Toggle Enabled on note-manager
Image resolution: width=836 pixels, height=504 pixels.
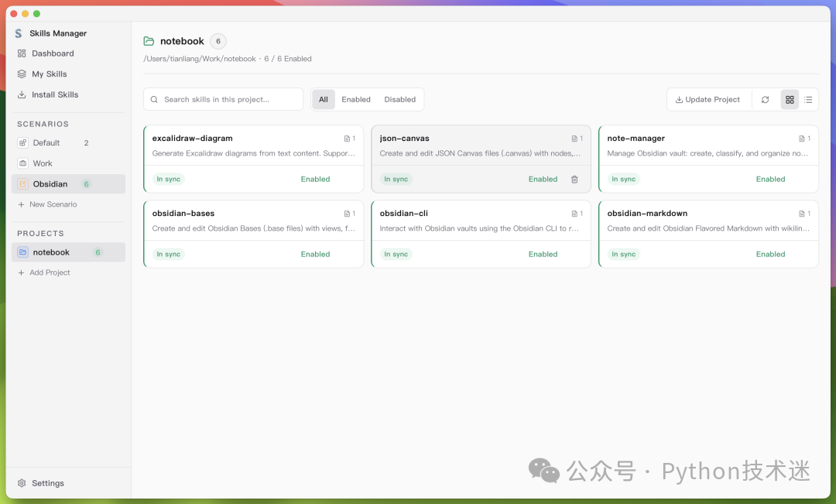click(770, 179)
